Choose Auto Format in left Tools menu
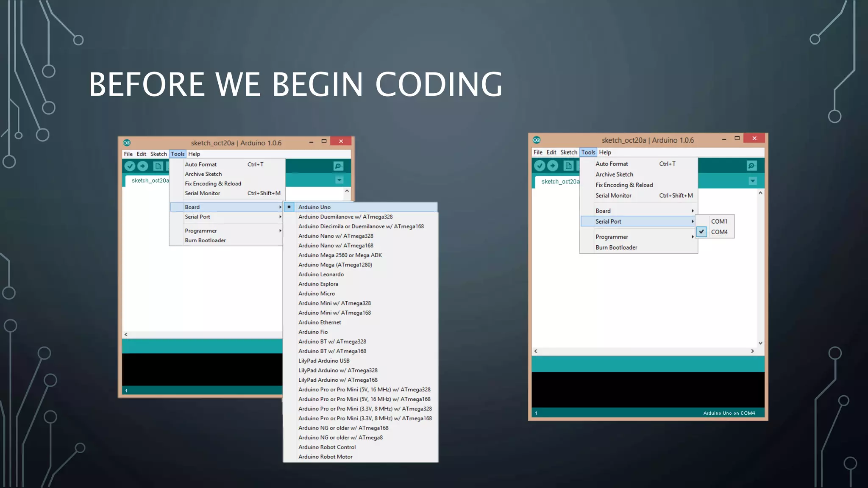The height and width of the screenshot is (488, 868). 226,164
